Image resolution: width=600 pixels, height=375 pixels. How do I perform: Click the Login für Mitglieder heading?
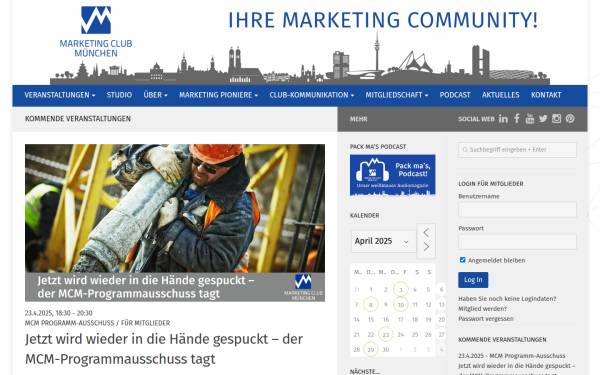(x=491, y=184)
